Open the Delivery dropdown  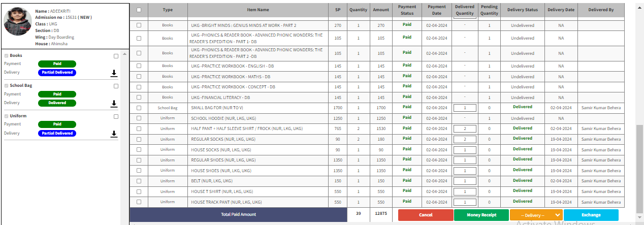point(536,215)
